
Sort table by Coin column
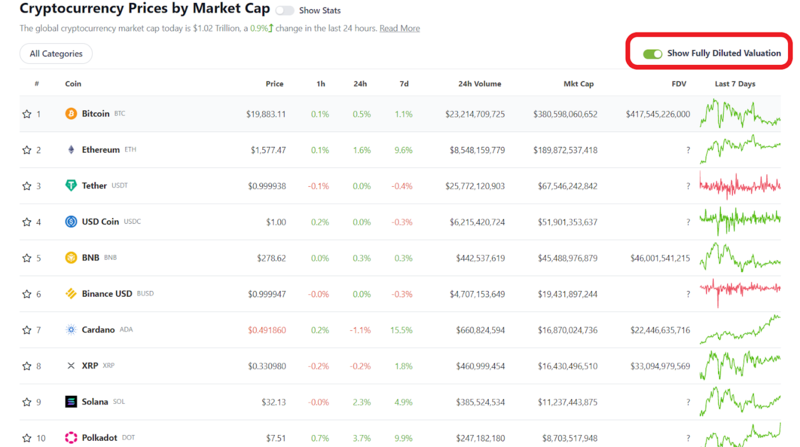[x=73, y=84]
